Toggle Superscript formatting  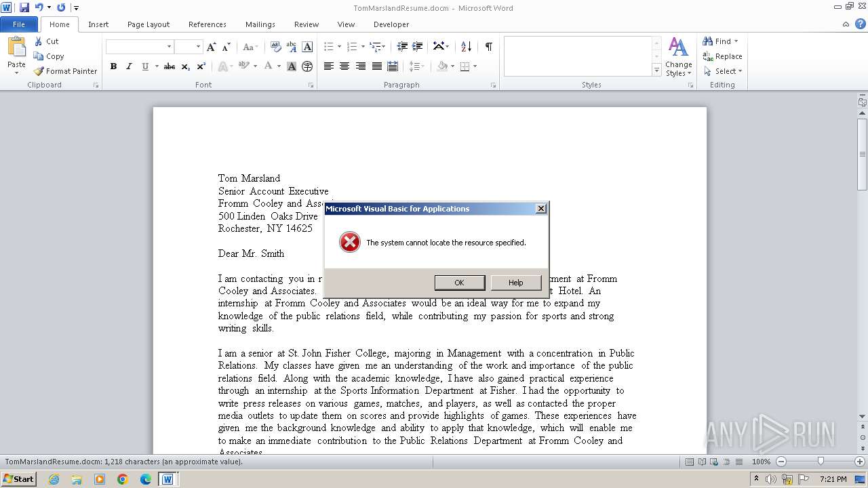(x=201, y=66)
